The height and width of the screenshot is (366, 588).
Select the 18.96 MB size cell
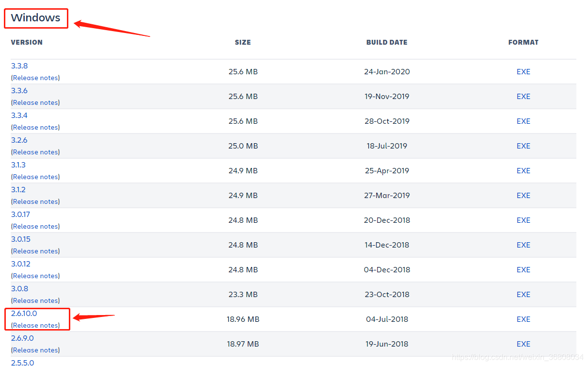[x=243, y=319]
